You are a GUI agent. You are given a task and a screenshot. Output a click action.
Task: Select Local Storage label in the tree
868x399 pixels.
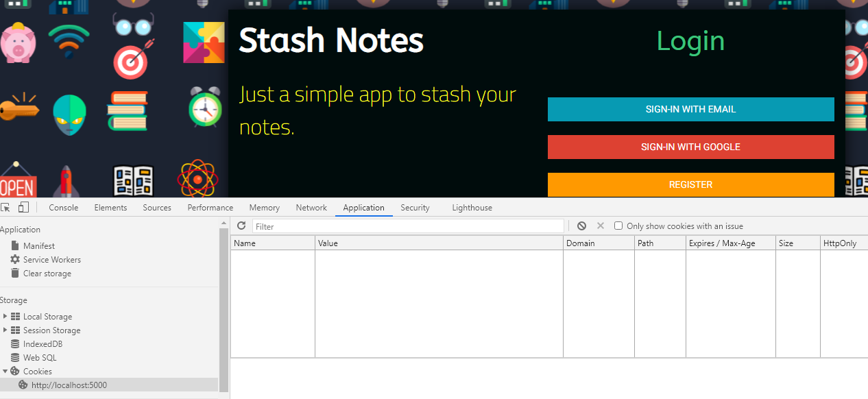(47, 317)
